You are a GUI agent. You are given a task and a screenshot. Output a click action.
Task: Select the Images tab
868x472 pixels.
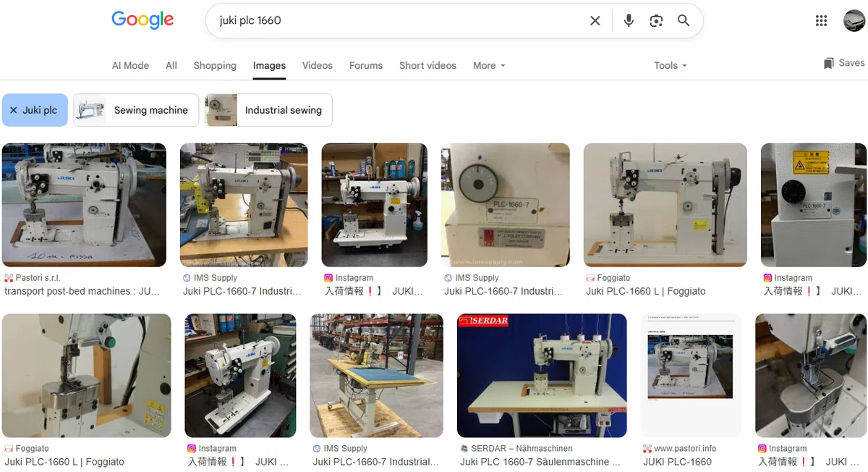point(269,65)
